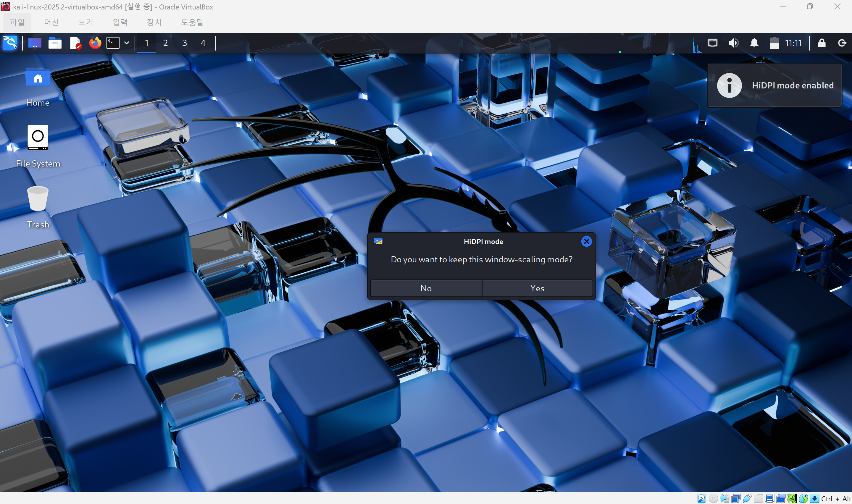The height and width of the screenshot is (504, 852).
Task: Open the Kali applications menu
Action: click(x=10, y=43)
